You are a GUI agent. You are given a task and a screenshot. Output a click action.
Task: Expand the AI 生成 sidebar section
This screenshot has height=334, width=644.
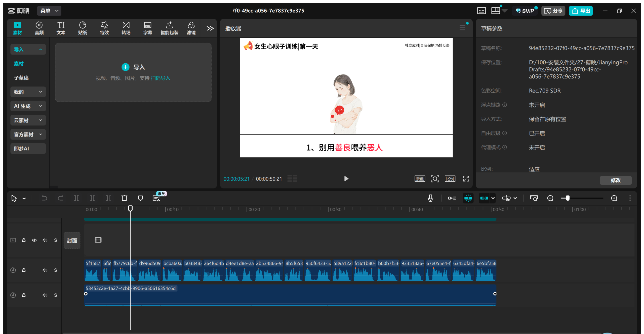28,106
